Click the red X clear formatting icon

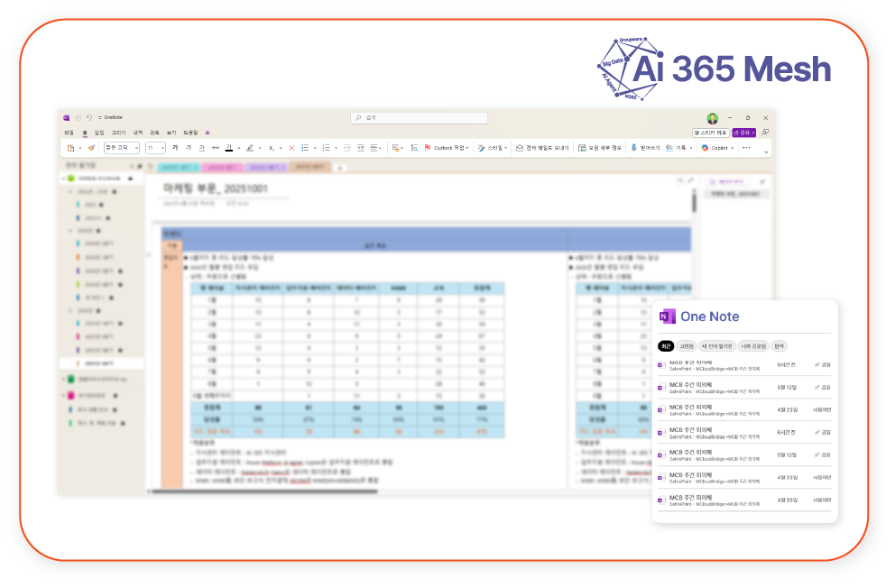(x=291, y=148)
